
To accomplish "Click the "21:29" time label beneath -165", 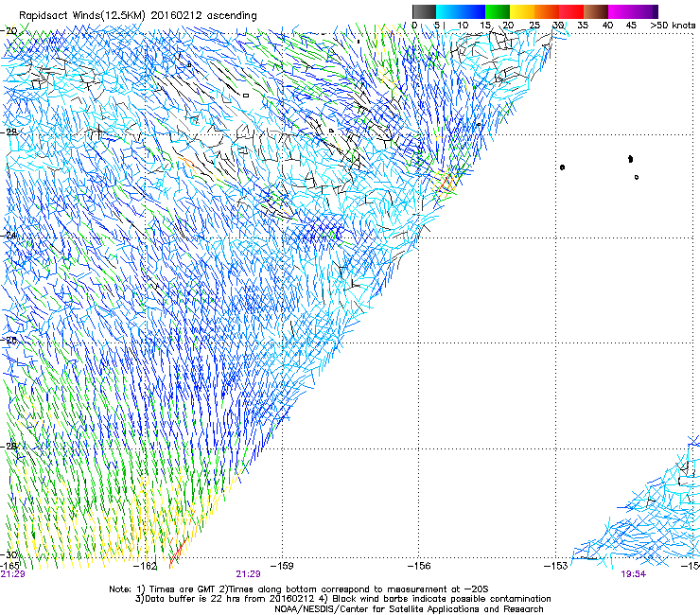I will pyautogui.click(x=13, y=574).
